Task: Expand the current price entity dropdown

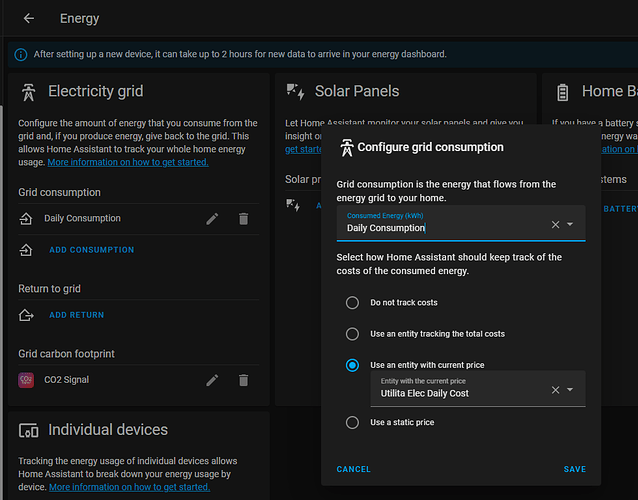Action: [571, 390]
